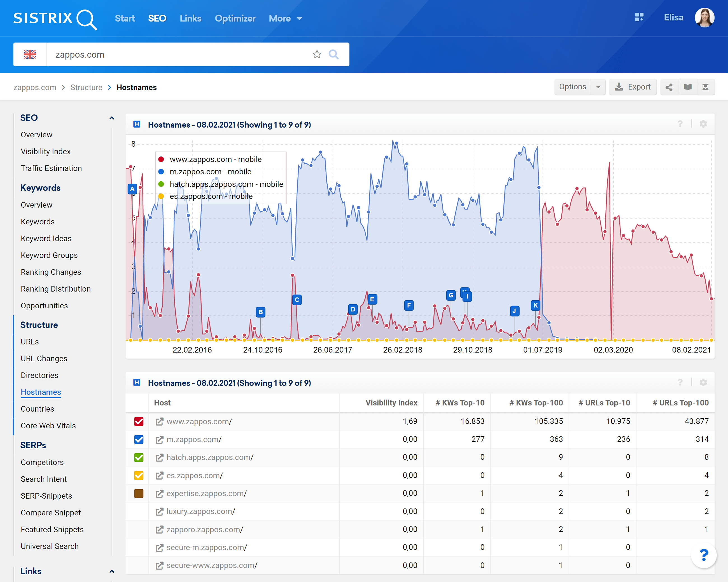
Task: Open the Options dropdown arrow
Action: coord(598,87)
